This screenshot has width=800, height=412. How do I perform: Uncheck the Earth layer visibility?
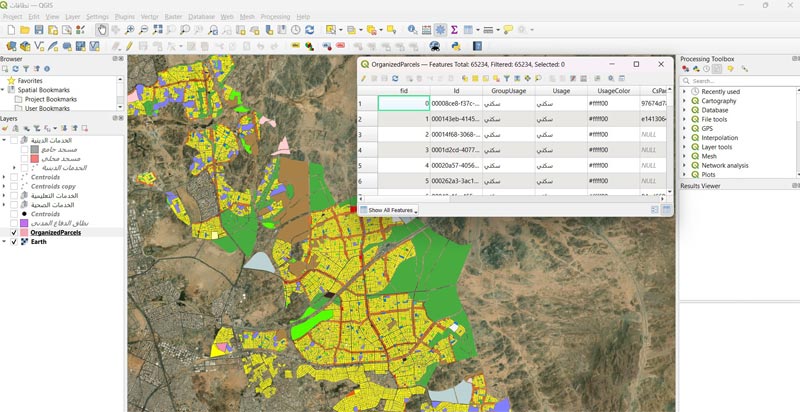point(14,242)
